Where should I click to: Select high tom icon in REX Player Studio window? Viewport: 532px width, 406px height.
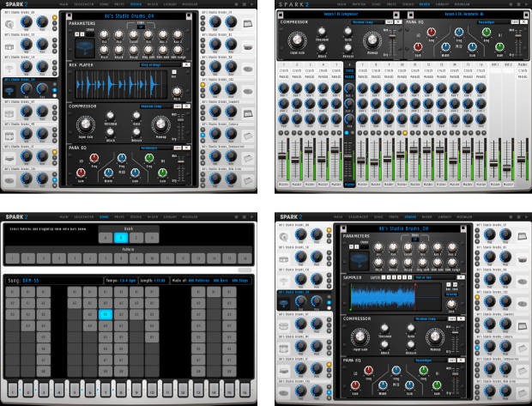pos(9,113)
